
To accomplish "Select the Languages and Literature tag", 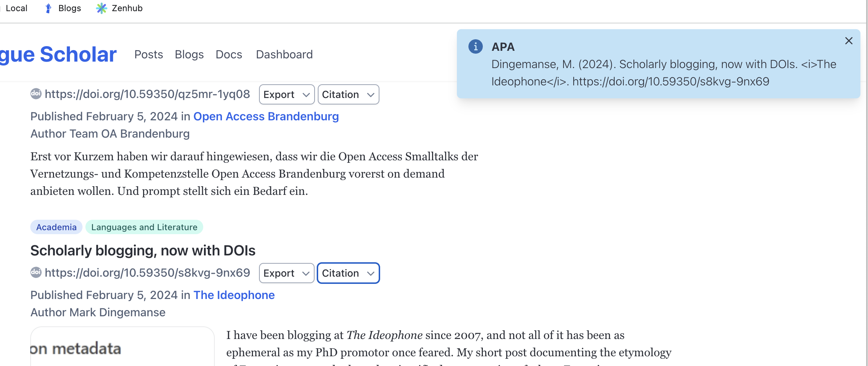I will 144,227.
